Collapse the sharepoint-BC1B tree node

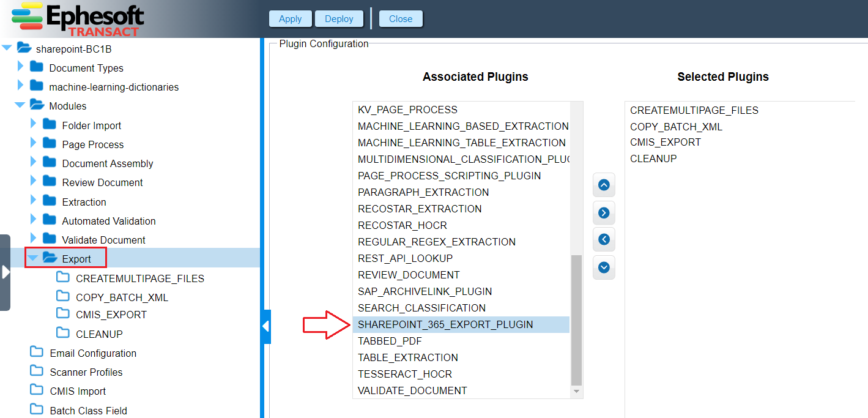pyautogui.click(x=7, y=48)
